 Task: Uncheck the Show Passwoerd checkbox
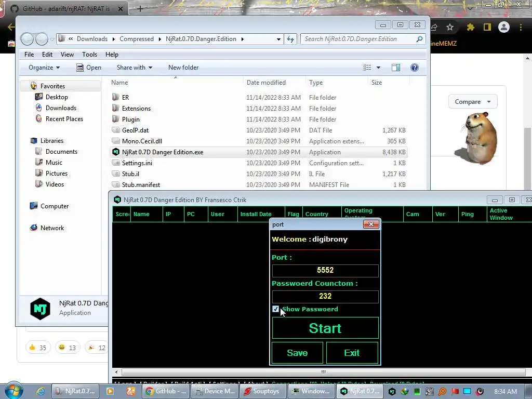275,309
